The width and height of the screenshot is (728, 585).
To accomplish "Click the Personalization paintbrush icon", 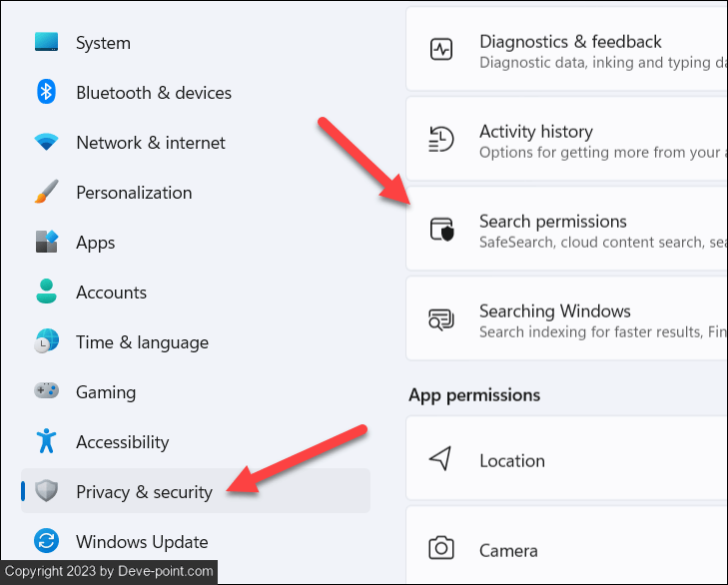I will 47,193.
